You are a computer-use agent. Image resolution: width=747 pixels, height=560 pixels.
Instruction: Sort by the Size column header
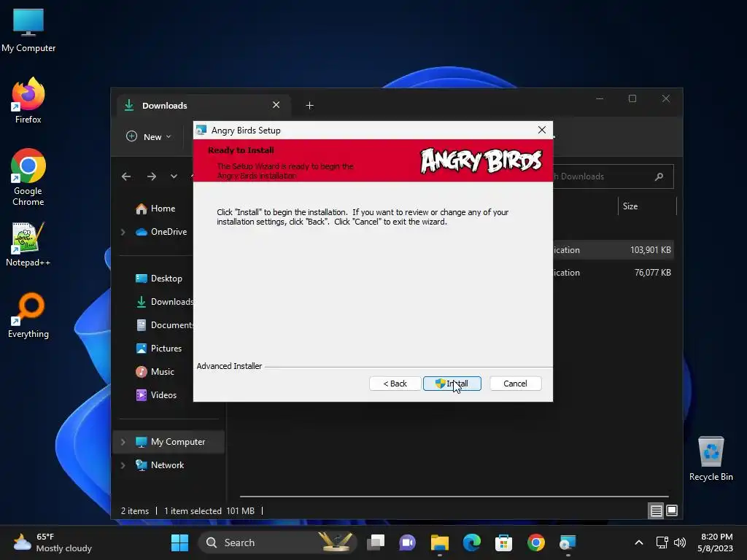point(630,206)
